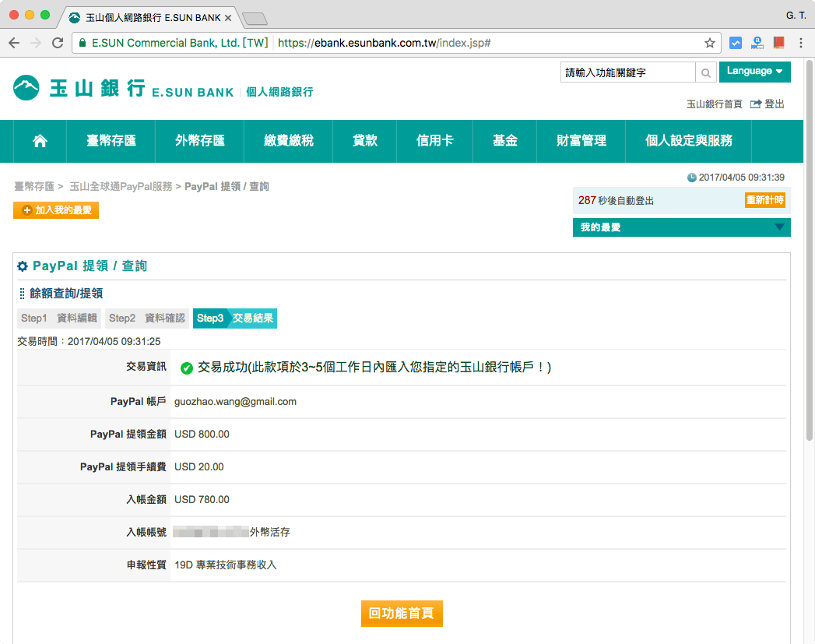Open the Language dropdown
This screenshot has height=644, width=815.
(754, 71)
